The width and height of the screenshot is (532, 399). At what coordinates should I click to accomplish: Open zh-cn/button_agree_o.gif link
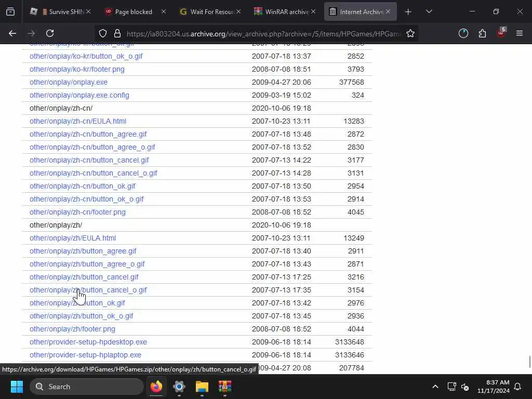coord(92,147)
